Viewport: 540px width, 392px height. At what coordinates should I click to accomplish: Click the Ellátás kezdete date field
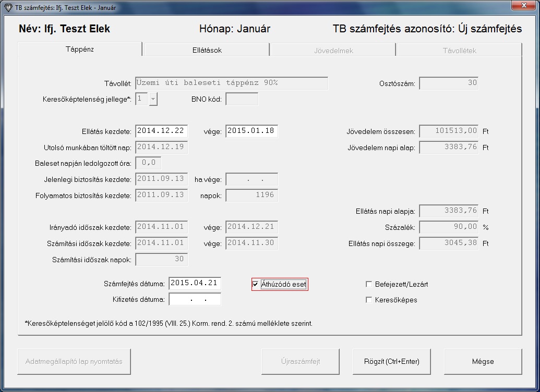coord(161,131)
